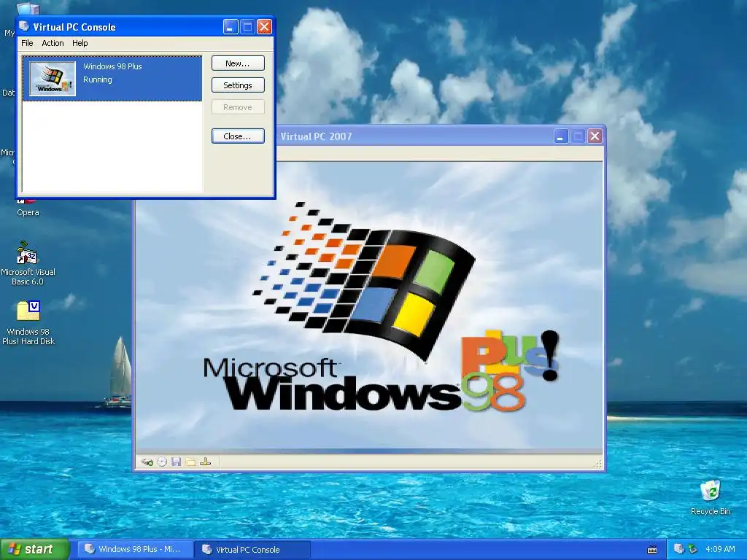Click the Windows Start button

35,549
